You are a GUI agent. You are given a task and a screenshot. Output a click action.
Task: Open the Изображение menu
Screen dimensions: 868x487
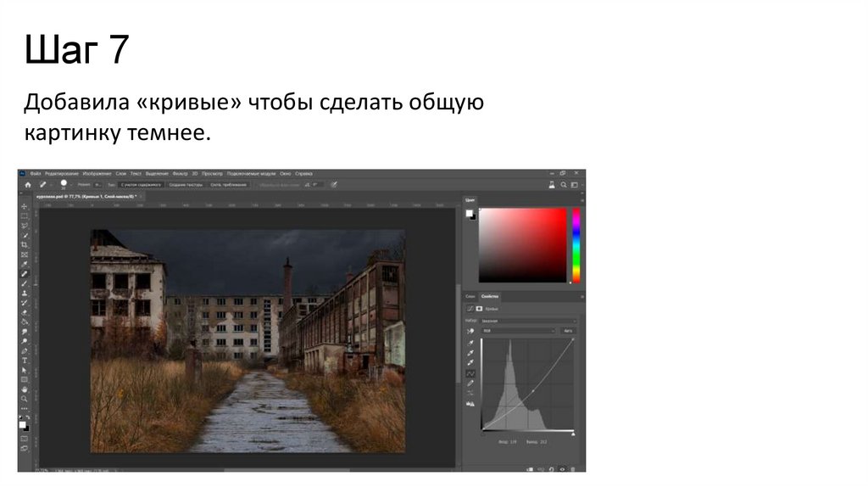(x=97, y=173)
